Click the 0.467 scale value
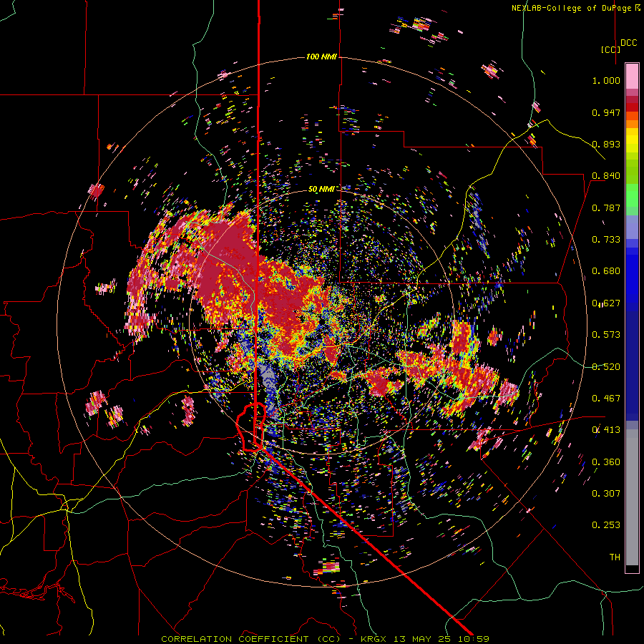Screen dimensions: 644x644 606,399
